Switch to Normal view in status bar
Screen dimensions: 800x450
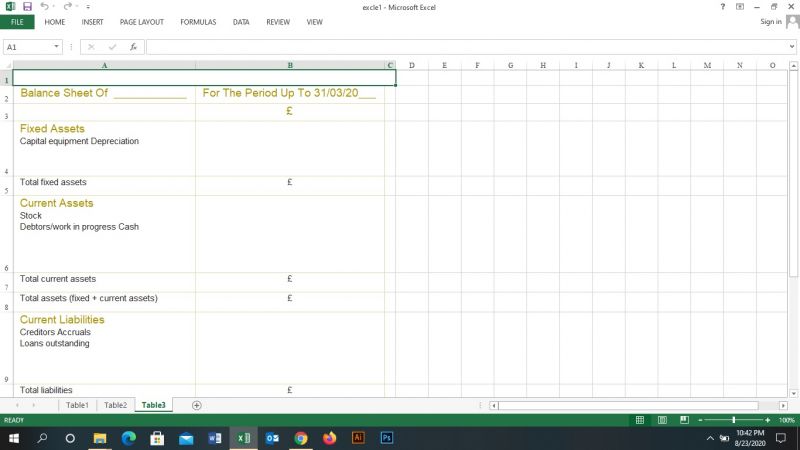click(640, 420)
